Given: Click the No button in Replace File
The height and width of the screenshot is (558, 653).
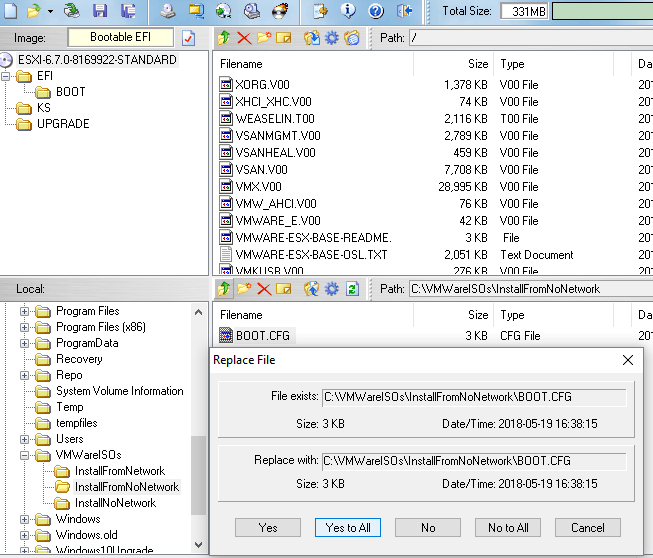Looking at the screenshot, I should [x=428, y=528].
